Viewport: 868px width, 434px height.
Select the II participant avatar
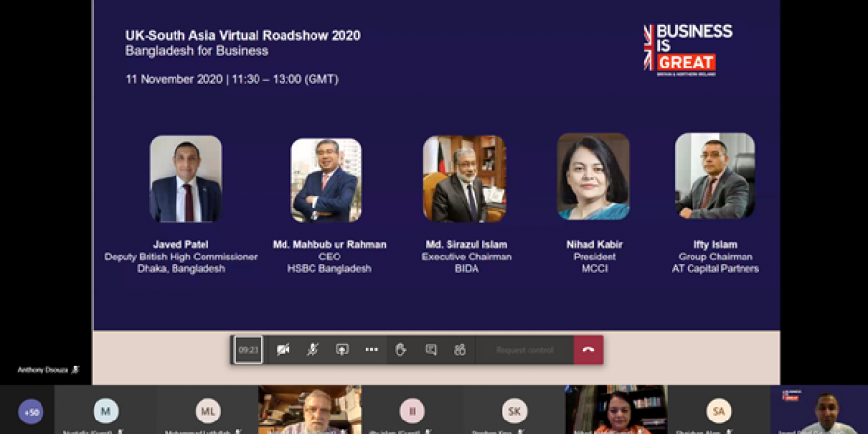click(x=413, y=411)
